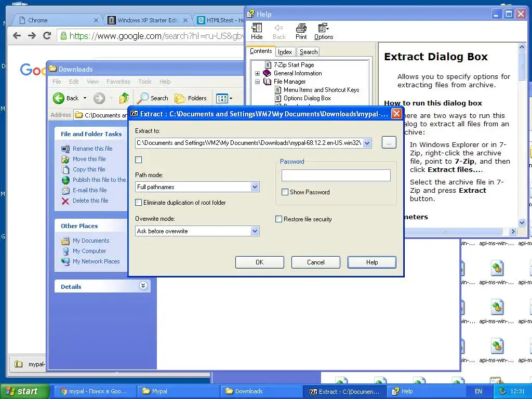Open File menu in Downloads window

(57, 82)
